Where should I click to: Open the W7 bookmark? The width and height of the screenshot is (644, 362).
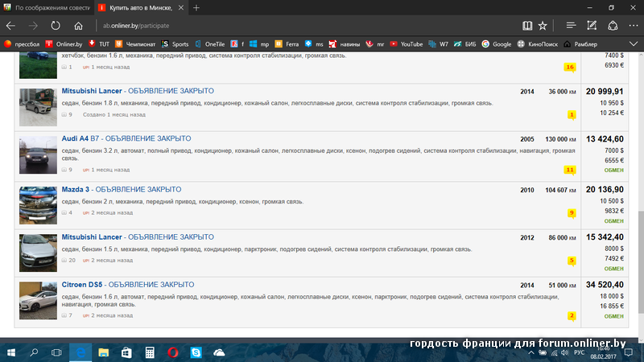click(438, 44)
